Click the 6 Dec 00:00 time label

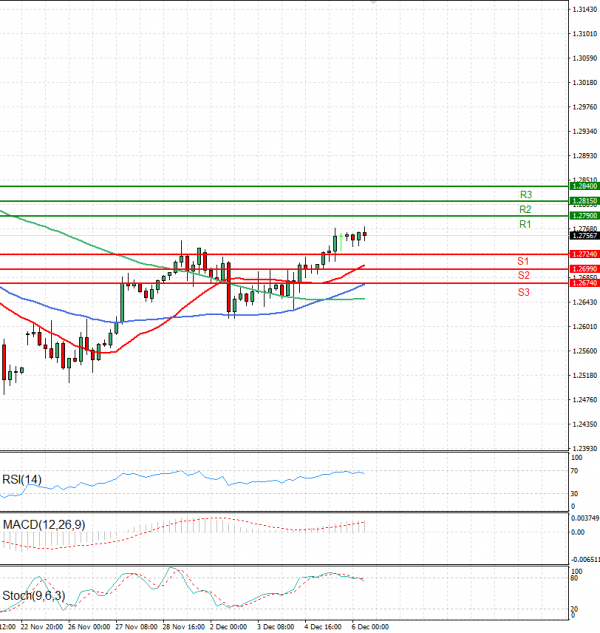(368, 626)
